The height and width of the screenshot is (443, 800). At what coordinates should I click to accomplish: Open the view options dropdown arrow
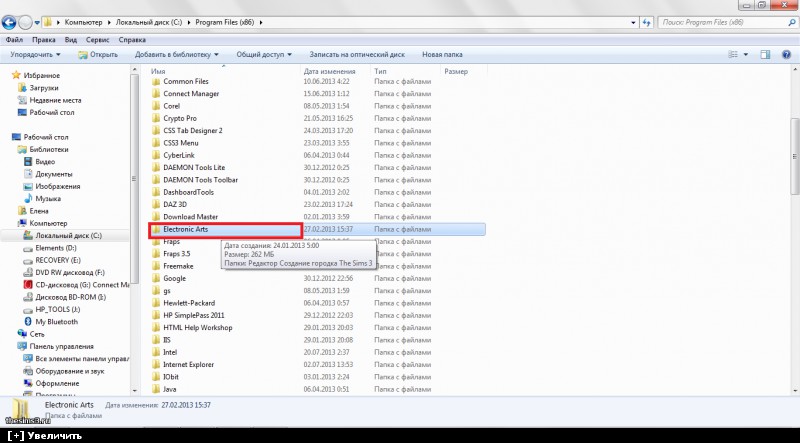[x=745, y=55]
